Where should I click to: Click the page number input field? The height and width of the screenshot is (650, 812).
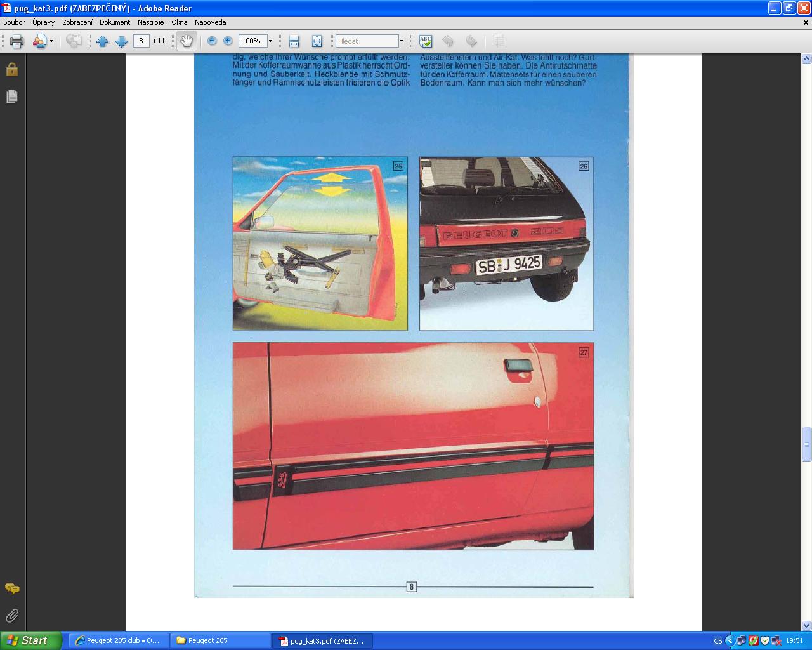[x=141, y=41]
